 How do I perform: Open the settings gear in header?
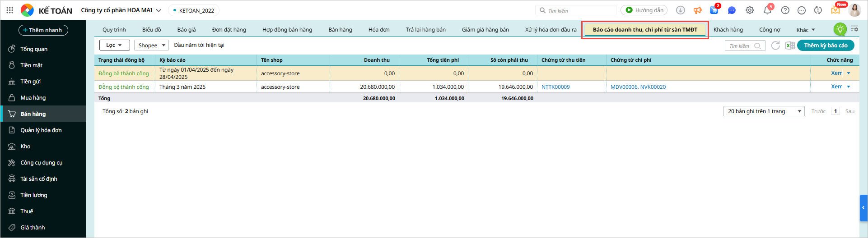[x=750, y=10]
